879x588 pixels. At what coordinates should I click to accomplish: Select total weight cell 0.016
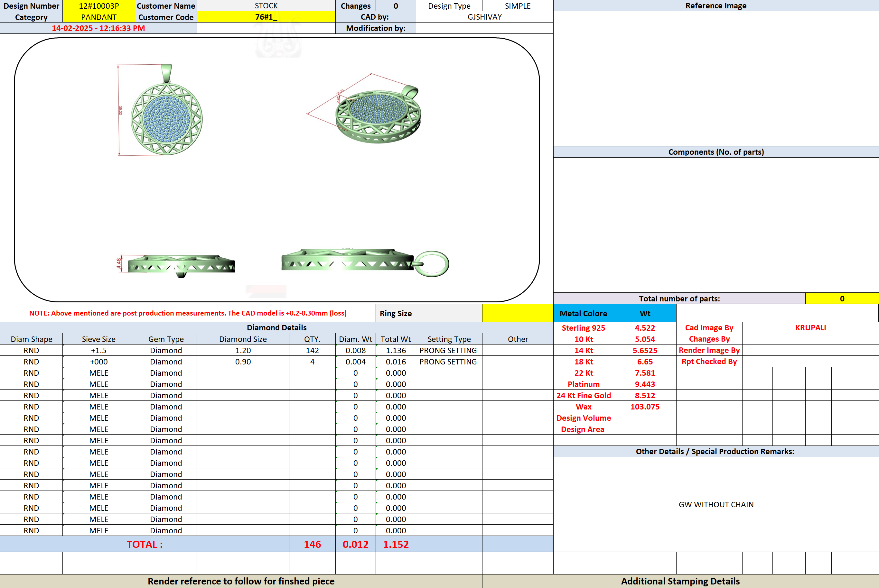click(396, 362)
